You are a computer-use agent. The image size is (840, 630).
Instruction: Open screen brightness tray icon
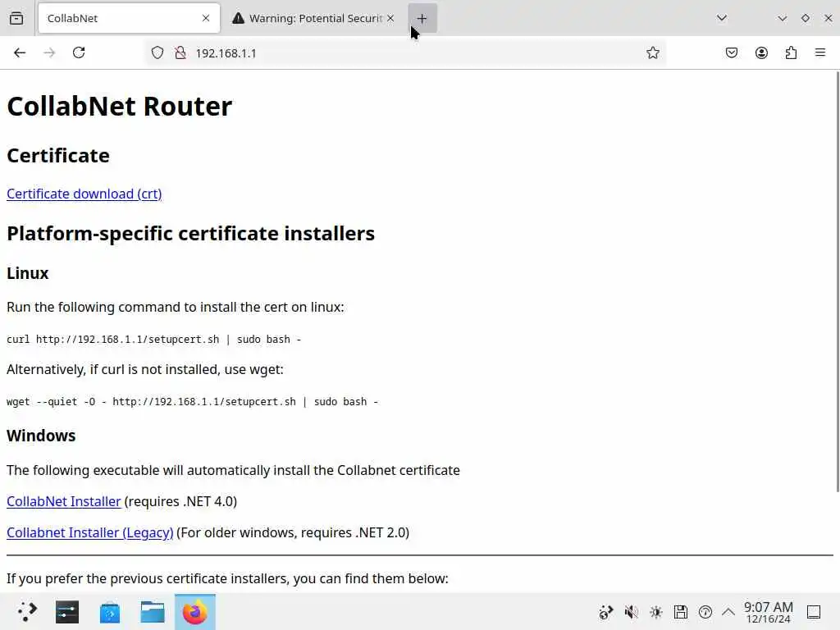(655, 612)
